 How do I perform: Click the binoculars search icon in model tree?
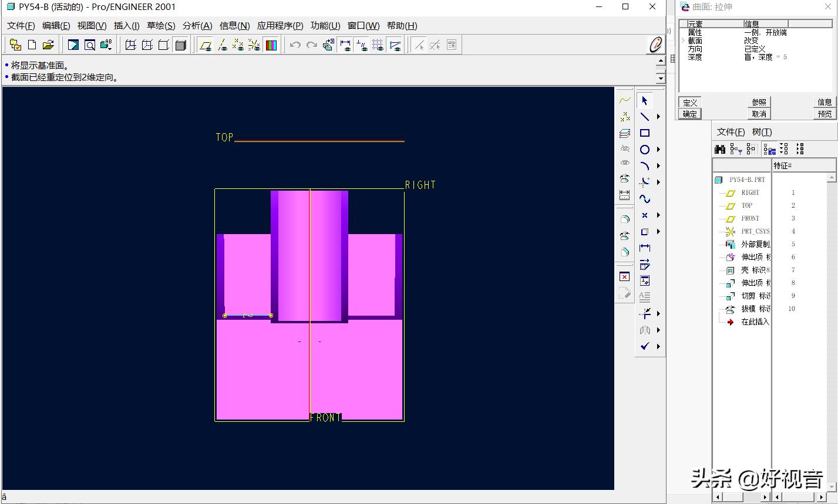pos(720,150)
